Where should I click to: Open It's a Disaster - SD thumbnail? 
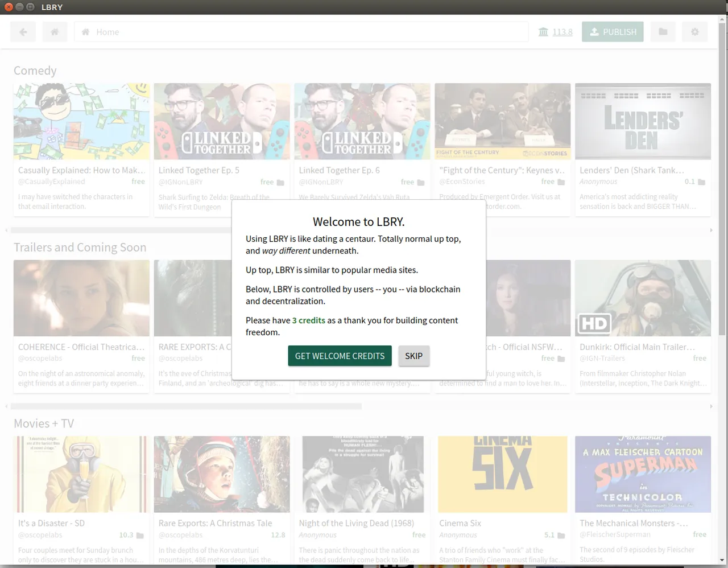pyautogui.click(x=81, y=475)
